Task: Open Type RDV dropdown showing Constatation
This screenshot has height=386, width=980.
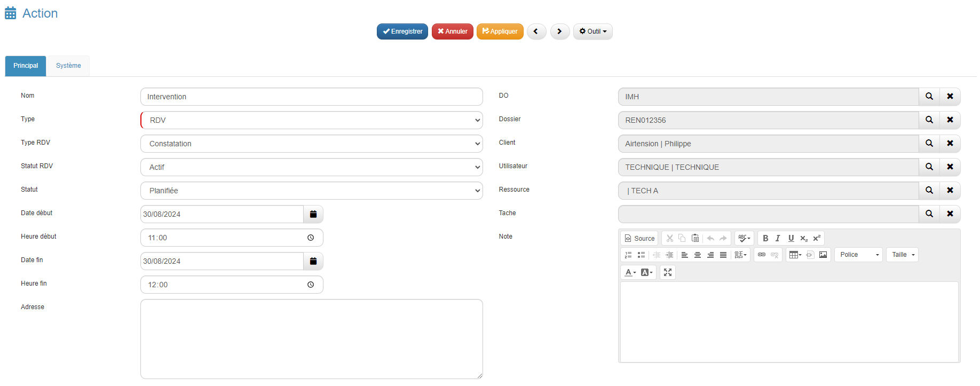Action: click(x=312, y=144)
